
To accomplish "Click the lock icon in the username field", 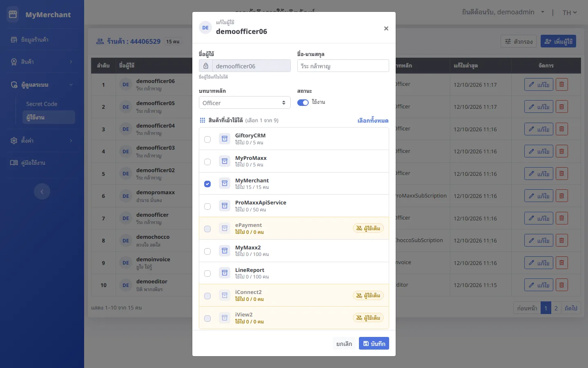I will (x=206, y=66).
